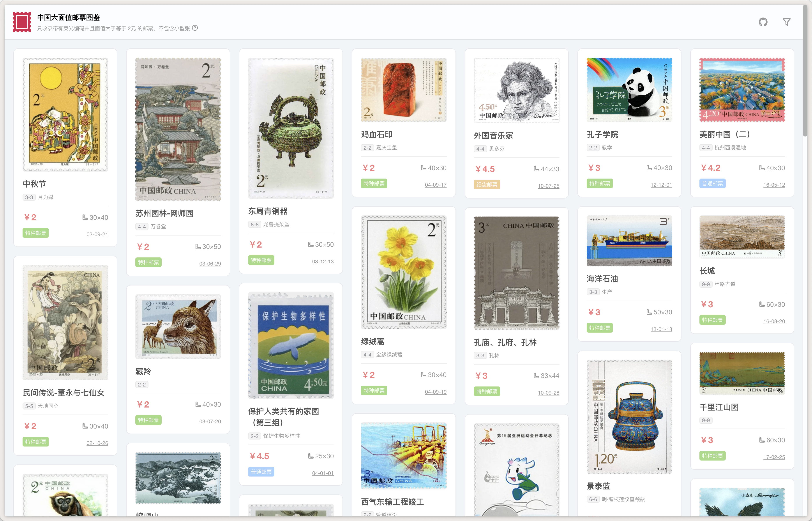Viewport: 812px width, 521px height.
Task: Open the 长城 landscape stamp image
Action: pos(742,237)
